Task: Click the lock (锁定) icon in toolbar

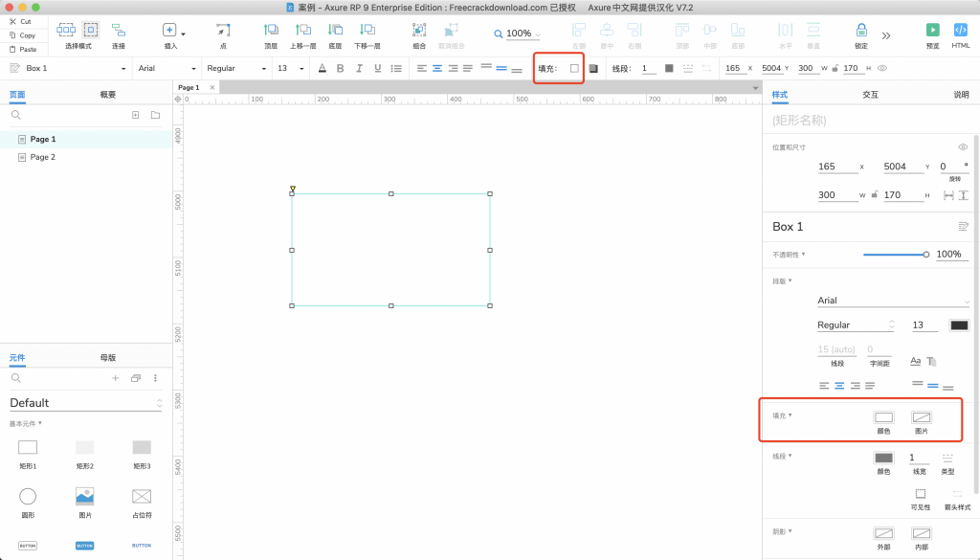Action: 861,31
